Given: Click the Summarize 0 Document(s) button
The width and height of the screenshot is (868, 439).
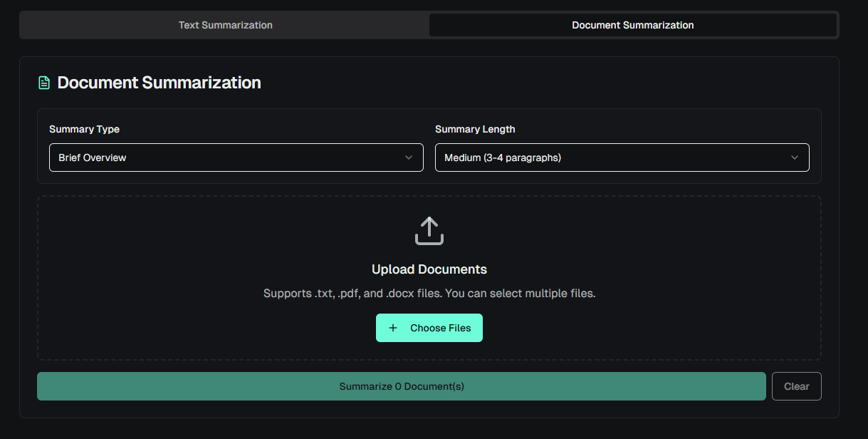Looking at the screenshot, I should (401, 386).
